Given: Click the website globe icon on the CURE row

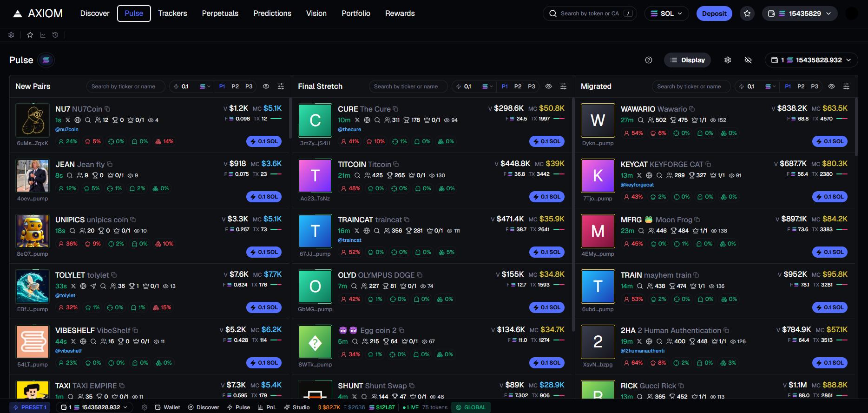Looking at the screenshot, I should click(x=367, y=120).
